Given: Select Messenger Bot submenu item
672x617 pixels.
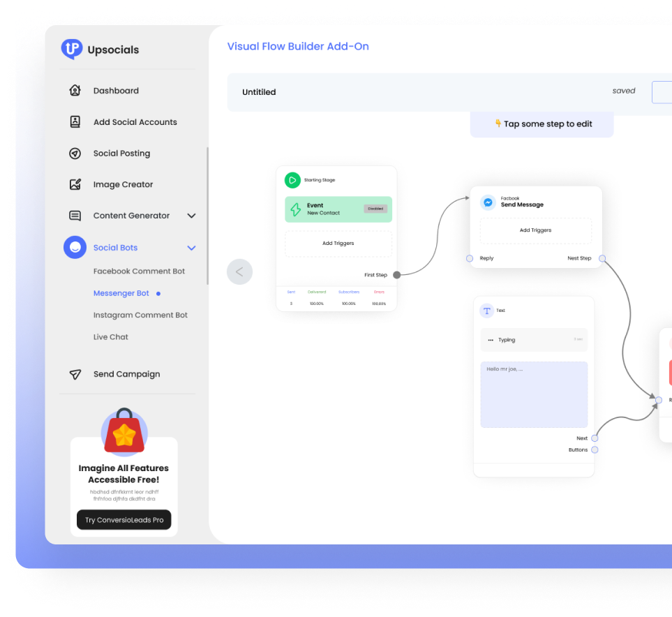Looking at the screenshot, I should click(x=121, y=293).
